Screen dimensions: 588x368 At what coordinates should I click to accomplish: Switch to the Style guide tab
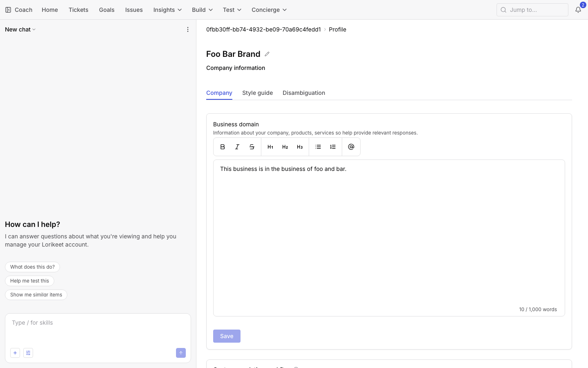(258, 93)
